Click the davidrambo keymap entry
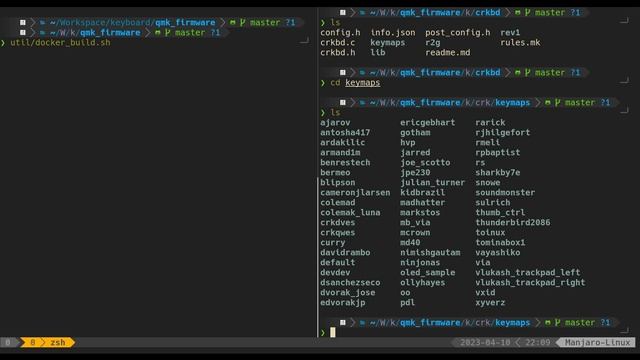 345,253
